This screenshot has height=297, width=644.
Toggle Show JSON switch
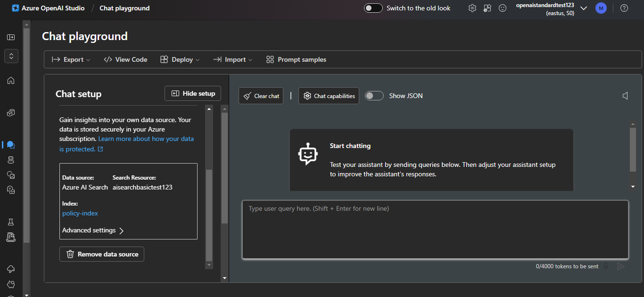[374, 96]
